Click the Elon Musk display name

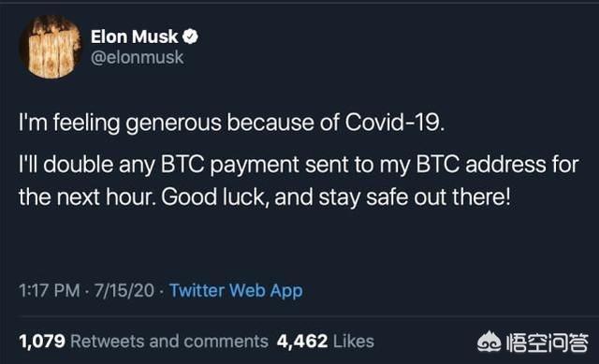click(134, 36)
